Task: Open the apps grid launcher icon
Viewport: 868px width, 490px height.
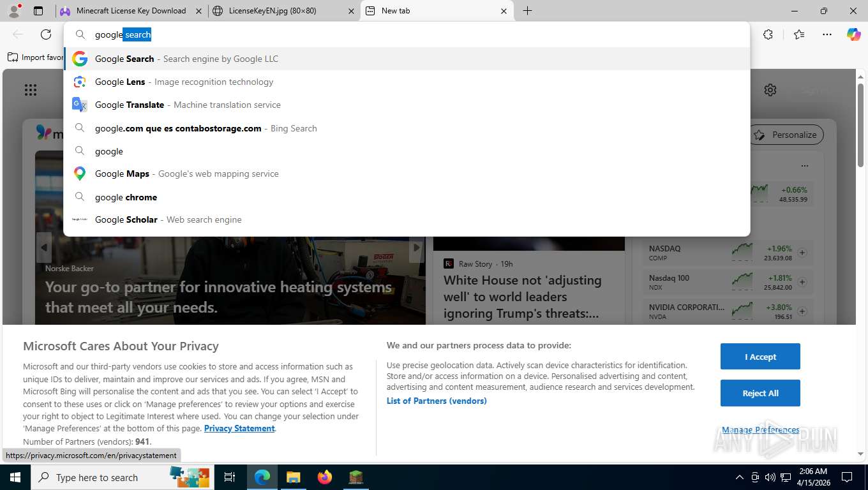Action: 31,90
